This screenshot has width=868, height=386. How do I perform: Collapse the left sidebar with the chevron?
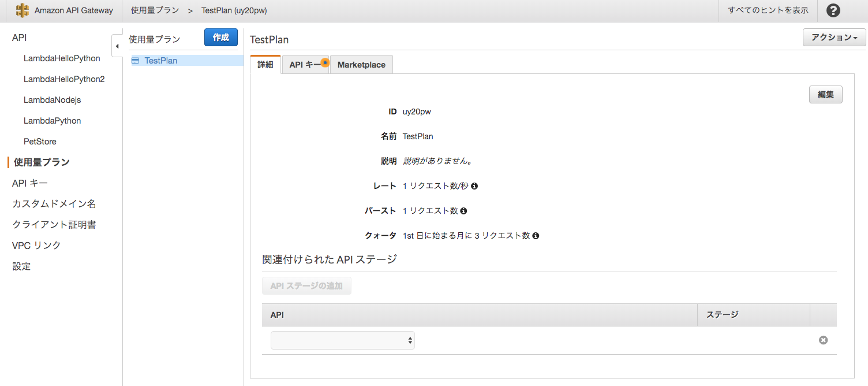point(117,46)
